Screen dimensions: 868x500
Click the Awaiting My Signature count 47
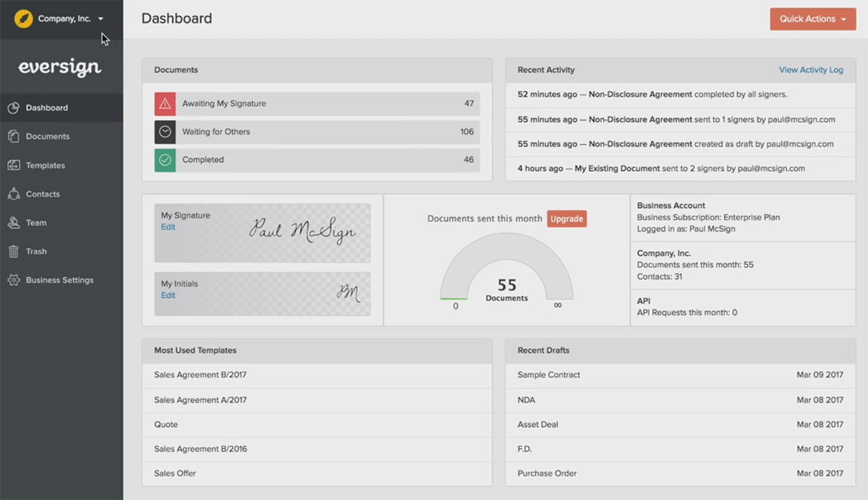pyautogui.click(x=469, y=103)
